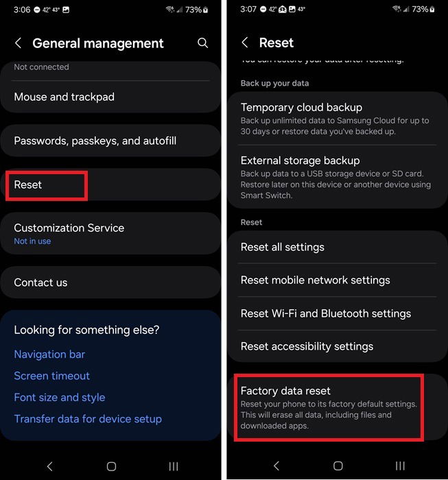Open search in General management
Screen dimensions: 448x480
click(202, 43)
